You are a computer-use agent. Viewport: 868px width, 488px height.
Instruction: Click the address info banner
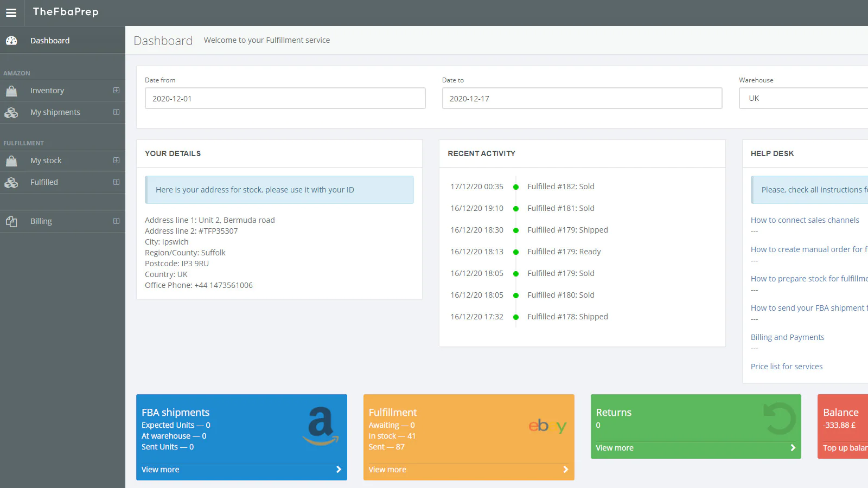[279, 190]
